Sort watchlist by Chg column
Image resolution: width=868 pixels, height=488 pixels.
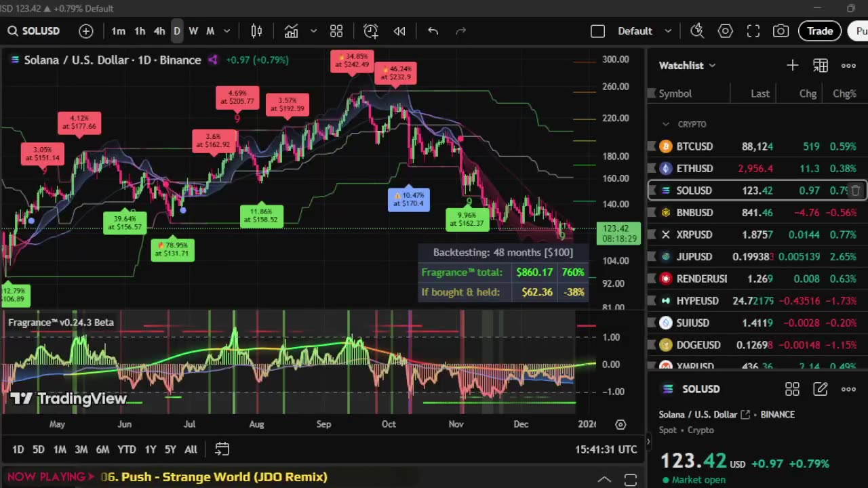click(808, 94)
